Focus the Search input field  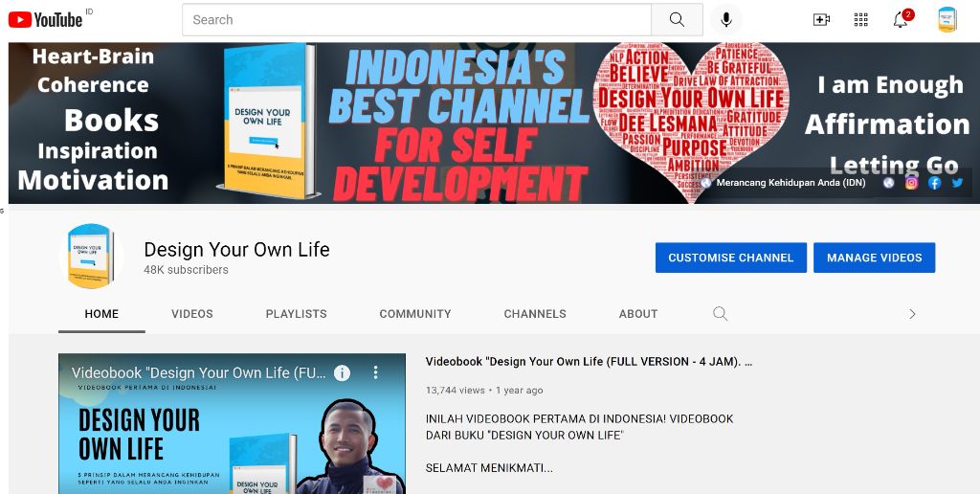click(417, 19)
